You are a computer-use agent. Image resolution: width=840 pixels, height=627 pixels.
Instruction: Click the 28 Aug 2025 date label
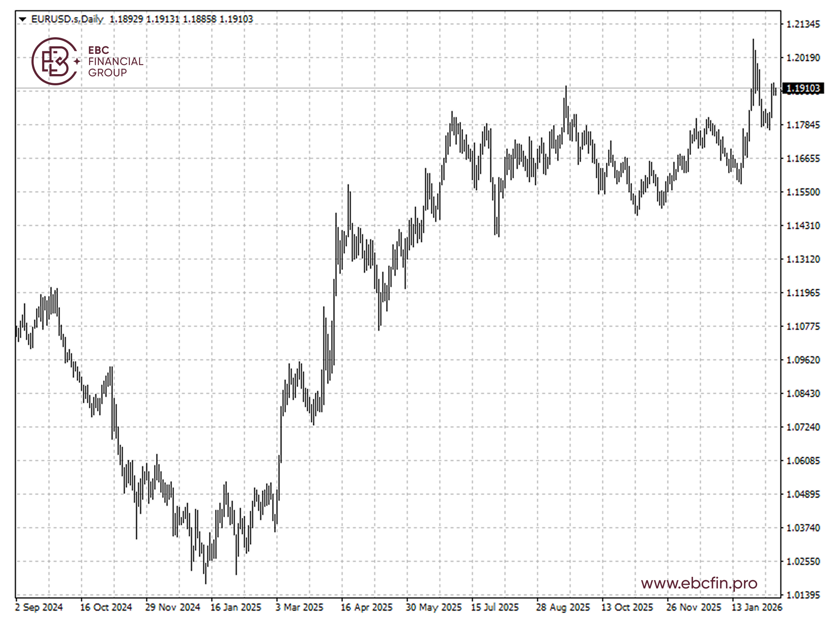click(562, 607)
